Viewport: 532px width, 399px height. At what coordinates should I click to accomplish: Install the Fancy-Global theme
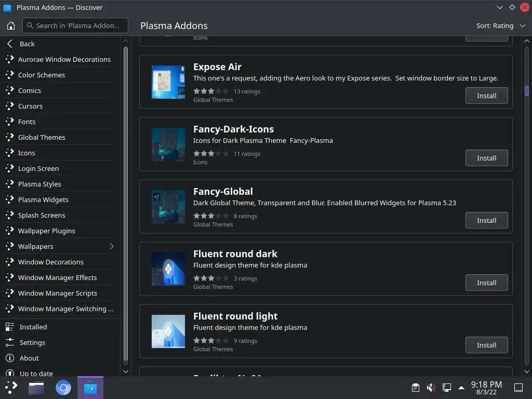pos(486,220)
